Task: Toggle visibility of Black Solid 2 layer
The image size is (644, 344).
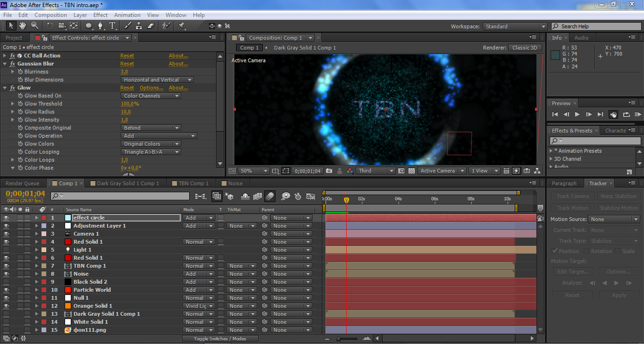Action: click(6, 282)
